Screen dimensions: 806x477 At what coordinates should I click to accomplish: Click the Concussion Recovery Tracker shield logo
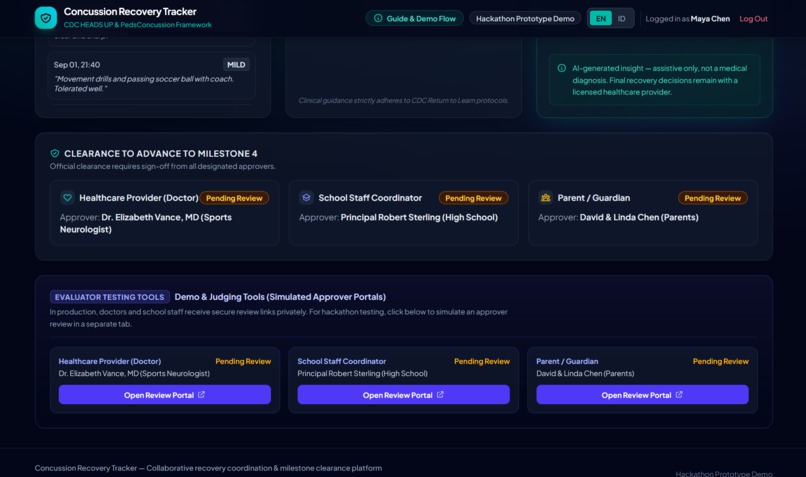pyautogui.click(x=46, y=18)
